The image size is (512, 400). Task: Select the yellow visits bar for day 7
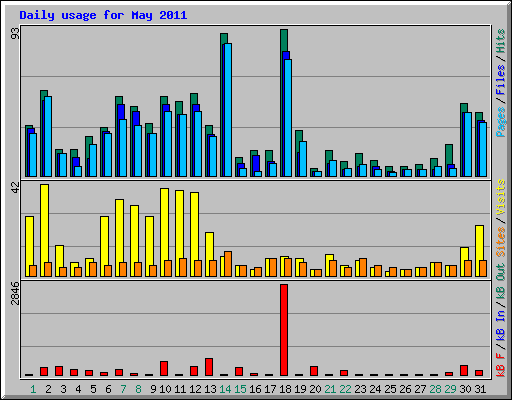point(120,238)
